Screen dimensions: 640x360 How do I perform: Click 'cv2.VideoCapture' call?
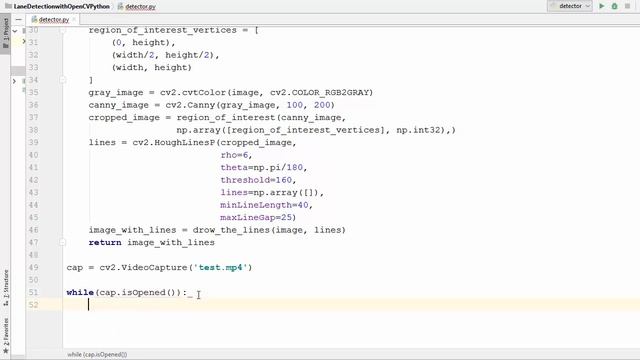143,267
